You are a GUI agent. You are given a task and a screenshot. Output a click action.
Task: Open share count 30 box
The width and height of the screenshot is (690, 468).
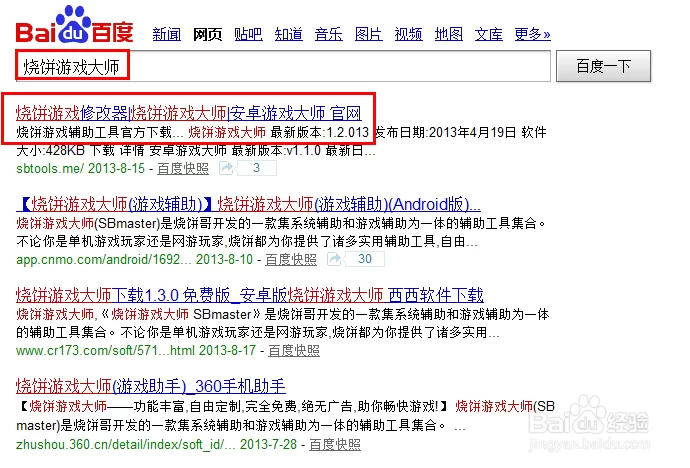[x=365, y=259]
